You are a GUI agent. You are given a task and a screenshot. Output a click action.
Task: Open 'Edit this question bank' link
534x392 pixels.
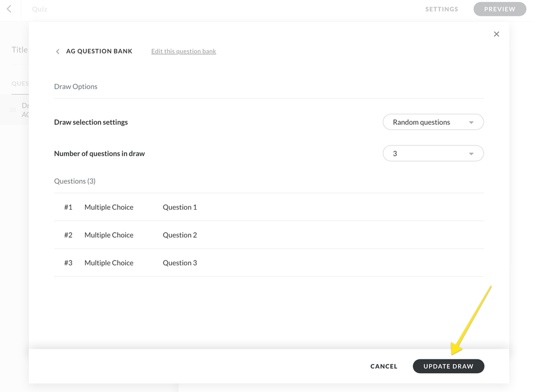click(x=183, y=51)
